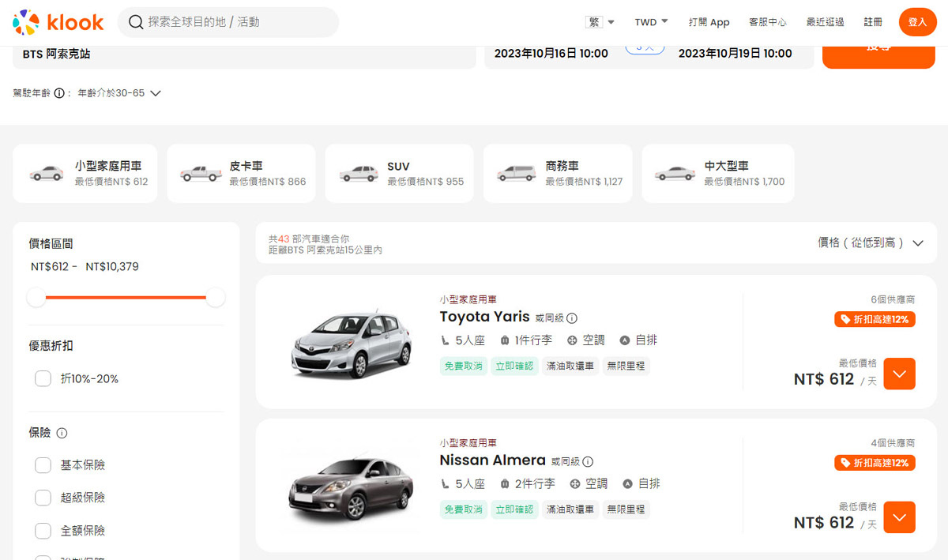Screen dimensions: 948x560
Task: Click the Nissan Almera discount tag badge
Action: point(875,462)
